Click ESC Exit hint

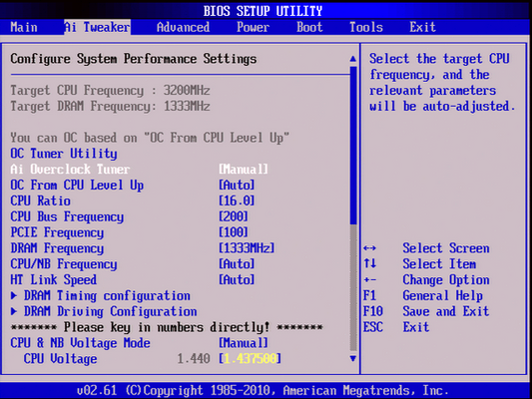coord(396,327)
